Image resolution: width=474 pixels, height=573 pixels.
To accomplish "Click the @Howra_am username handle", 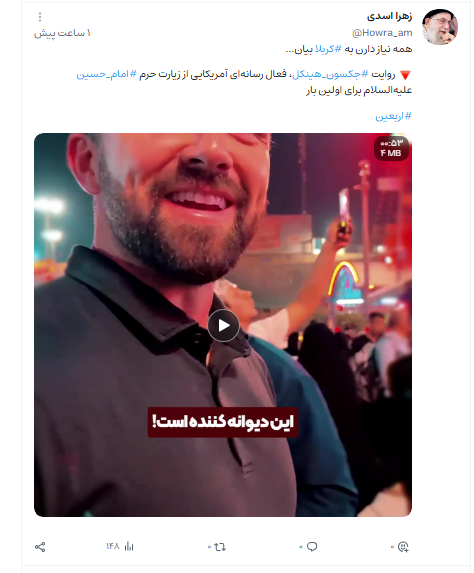I will pyautogui.click(x=382, y=33).
